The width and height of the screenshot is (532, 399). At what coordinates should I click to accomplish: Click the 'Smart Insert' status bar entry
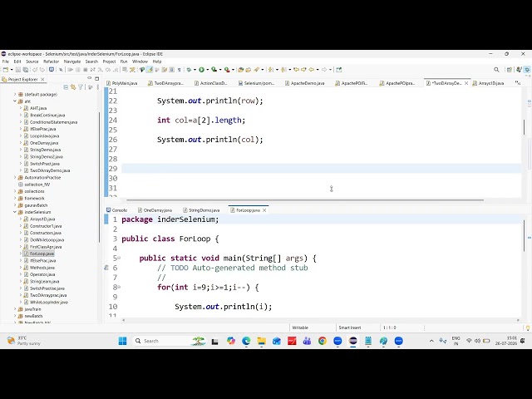click(x=350, y=328)
